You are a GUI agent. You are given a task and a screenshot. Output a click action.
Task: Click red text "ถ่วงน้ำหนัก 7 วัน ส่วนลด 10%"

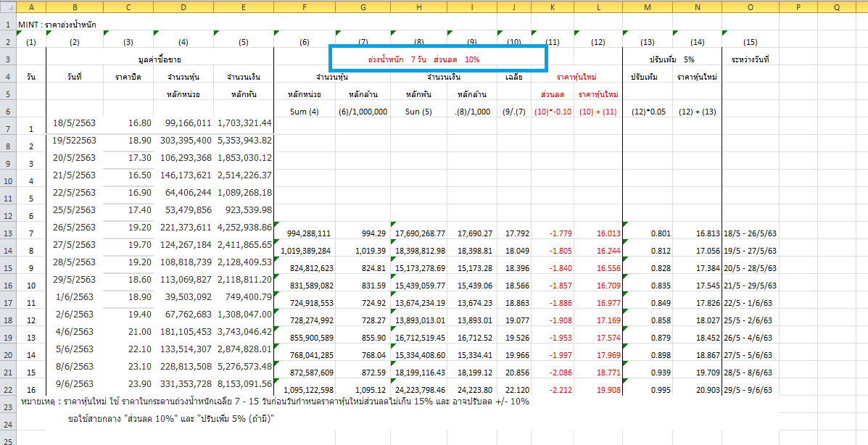click(424, 59)
